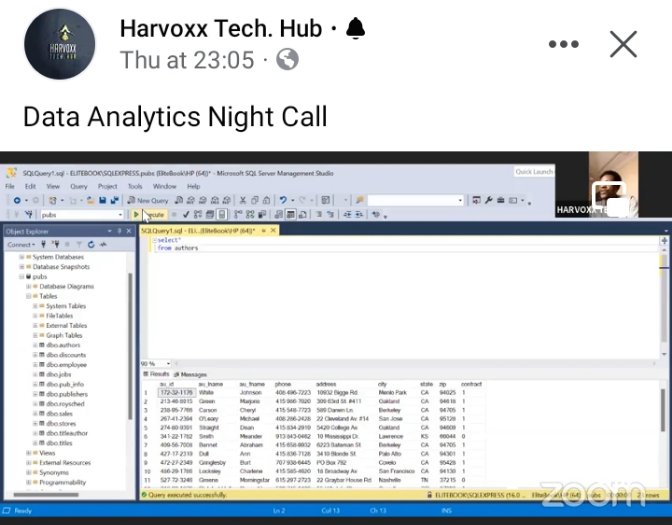Open the Window menu in SSMS
The height and width of the screenshot is (525, 672).
[x=165, y=186]
